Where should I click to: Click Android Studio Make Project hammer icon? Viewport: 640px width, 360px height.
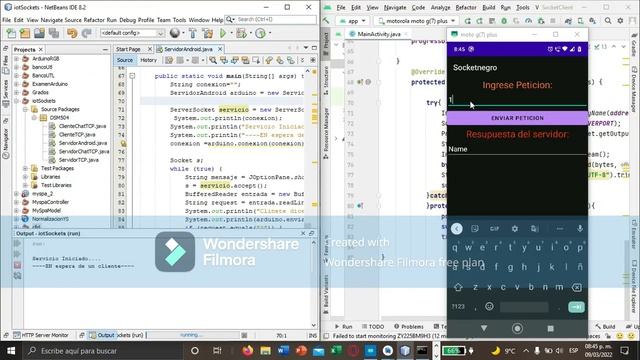(326, 20)
